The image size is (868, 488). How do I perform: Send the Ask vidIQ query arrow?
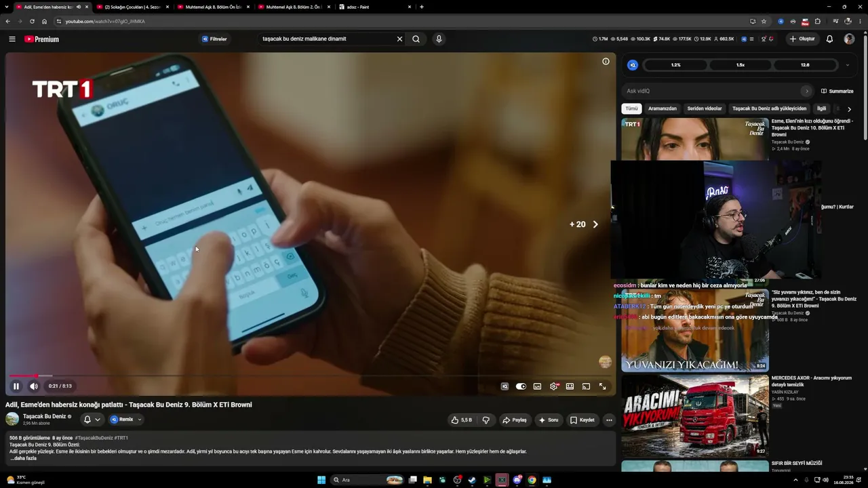pos(806,91)
